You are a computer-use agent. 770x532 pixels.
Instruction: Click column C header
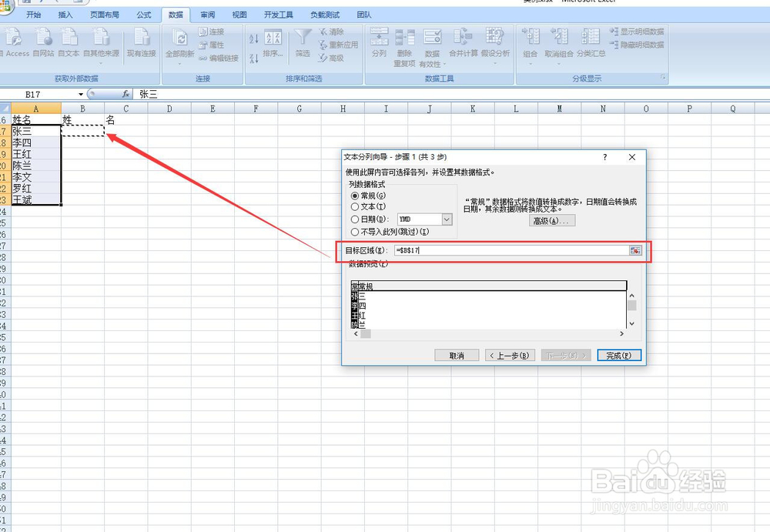coord(126,109)
